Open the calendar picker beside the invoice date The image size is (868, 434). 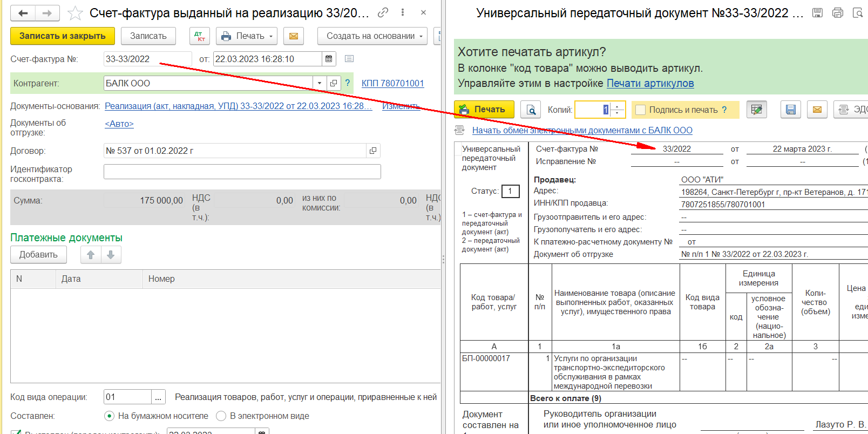point(328,59)
